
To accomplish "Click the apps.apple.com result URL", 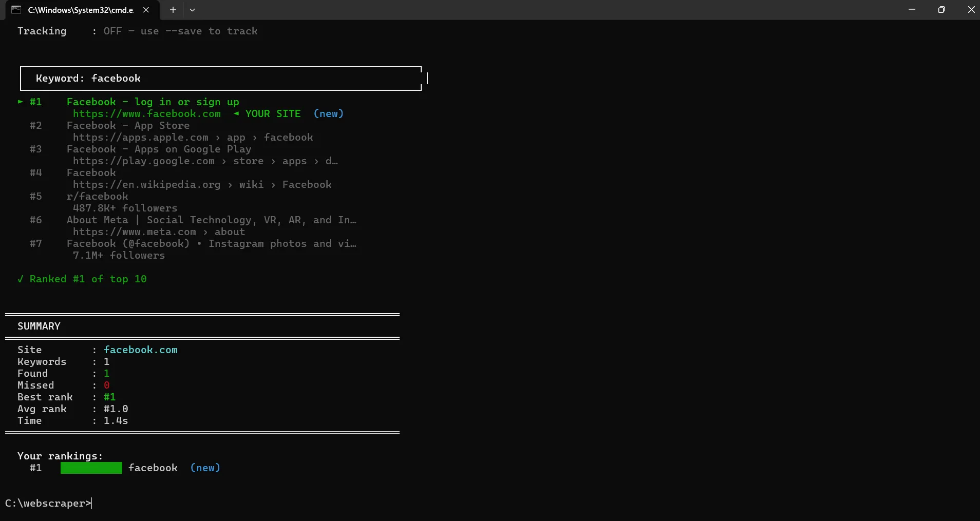I will pos(193,138).
